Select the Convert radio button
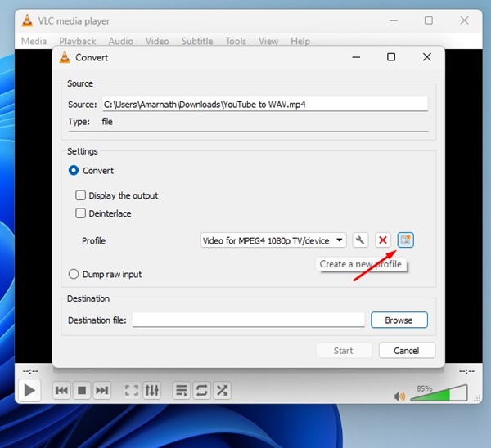This screenshot has height=448, width=491. point(74,171)
